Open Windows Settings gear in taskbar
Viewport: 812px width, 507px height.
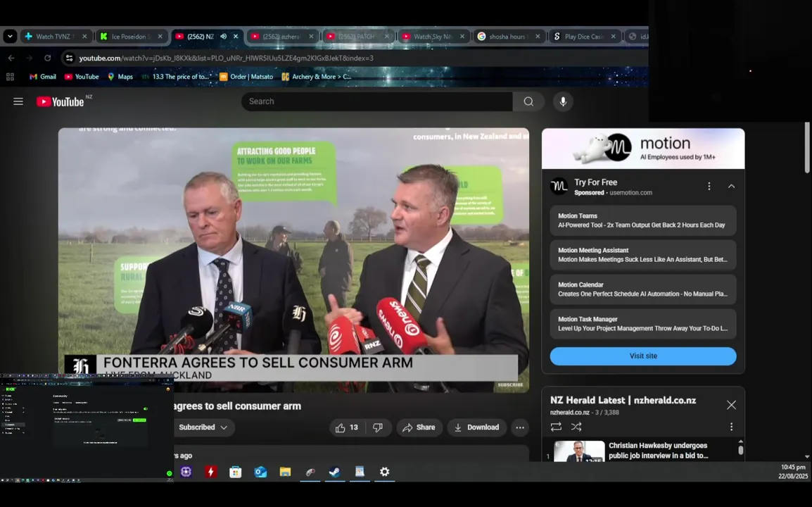(x=384, y=472)
